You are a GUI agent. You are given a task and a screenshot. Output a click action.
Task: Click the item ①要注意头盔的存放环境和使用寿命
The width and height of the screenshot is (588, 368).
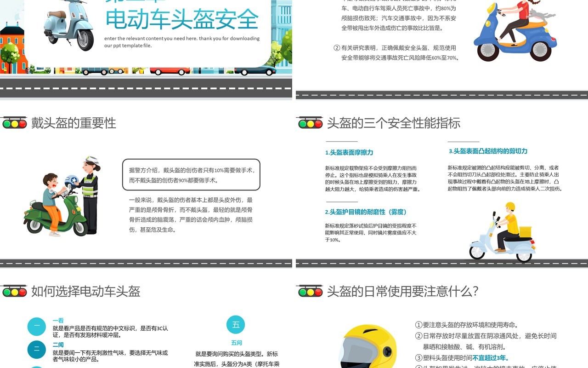[467, 325]
